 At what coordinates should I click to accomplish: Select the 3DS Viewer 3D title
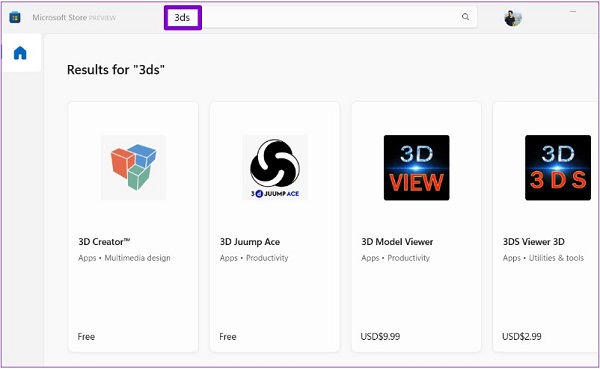click(x=533, y=242)
